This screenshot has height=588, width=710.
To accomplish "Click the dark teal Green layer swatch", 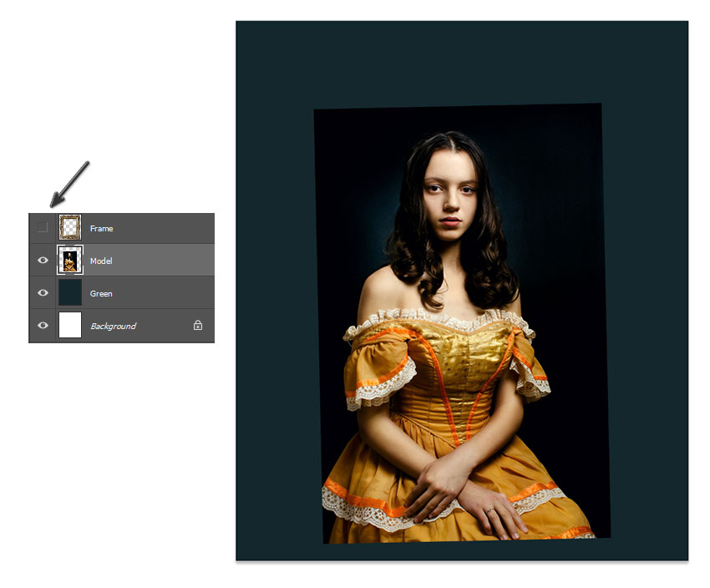I will click(x=70, y=292).
